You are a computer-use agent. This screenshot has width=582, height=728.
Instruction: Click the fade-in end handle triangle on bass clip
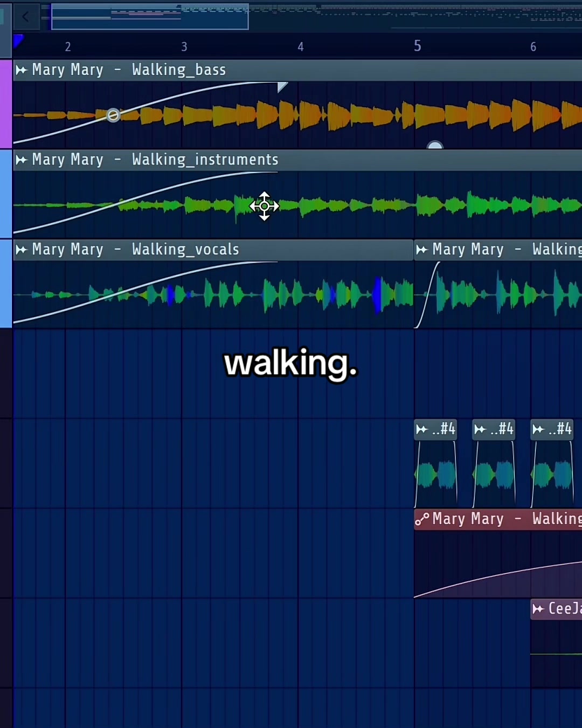(x=282, y=87)
